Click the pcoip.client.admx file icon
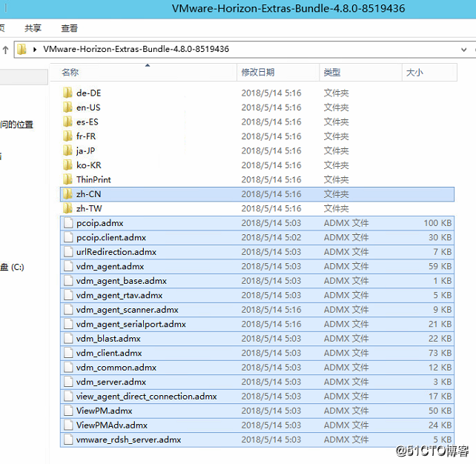The width and height of the screenshot is (476, 464). click(68, 237)
